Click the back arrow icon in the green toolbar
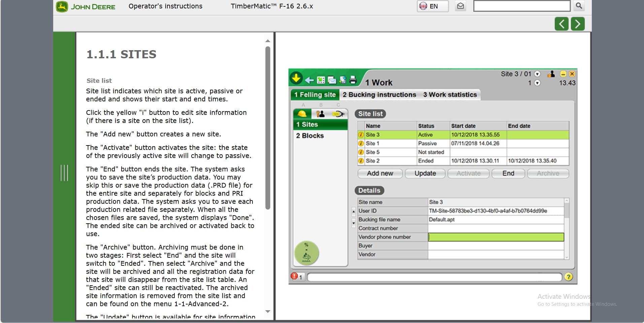The image size is (644, 323). 309,80
